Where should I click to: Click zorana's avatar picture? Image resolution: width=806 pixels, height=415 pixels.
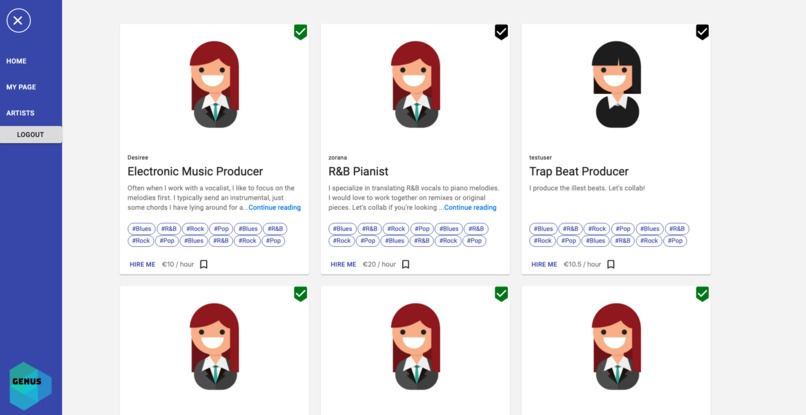tap(416, 84)
